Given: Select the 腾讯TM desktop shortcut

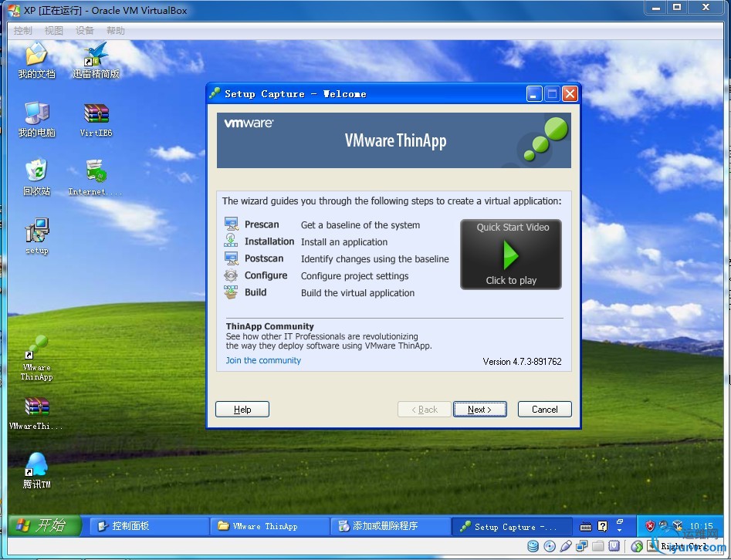Looking at the screenshot, I should (36, 471).
